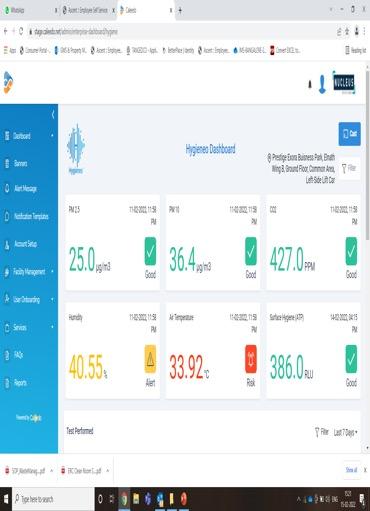Open Reading list button

click(x=356, y=50)
